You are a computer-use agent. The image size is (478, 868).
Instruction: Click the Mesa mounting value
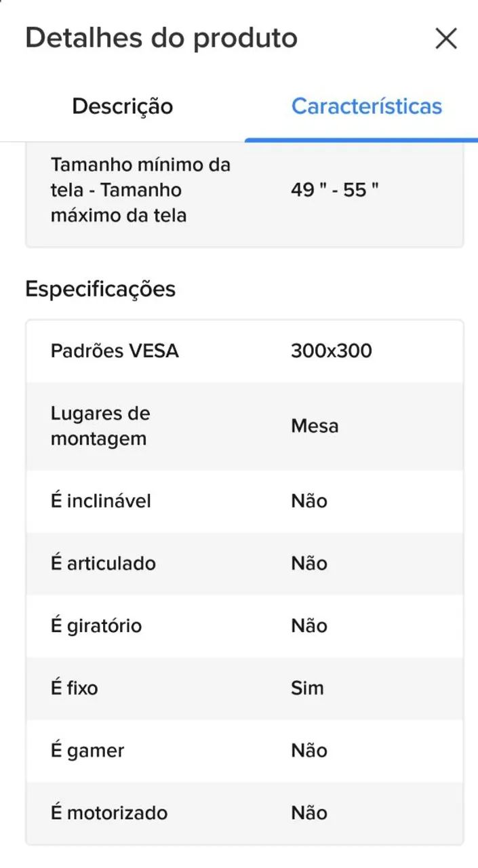click(x=315, y=426)
